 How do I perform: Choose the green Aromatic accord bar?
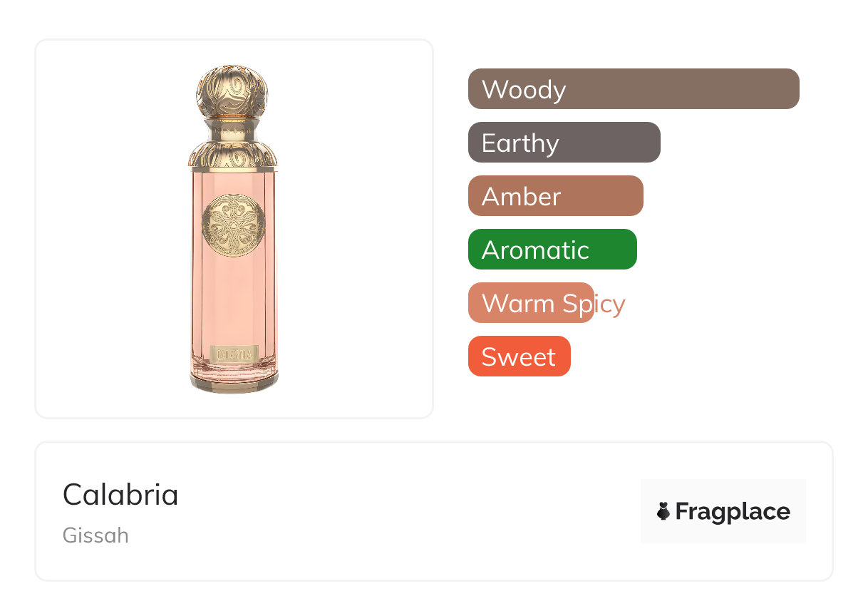[552, 250]
